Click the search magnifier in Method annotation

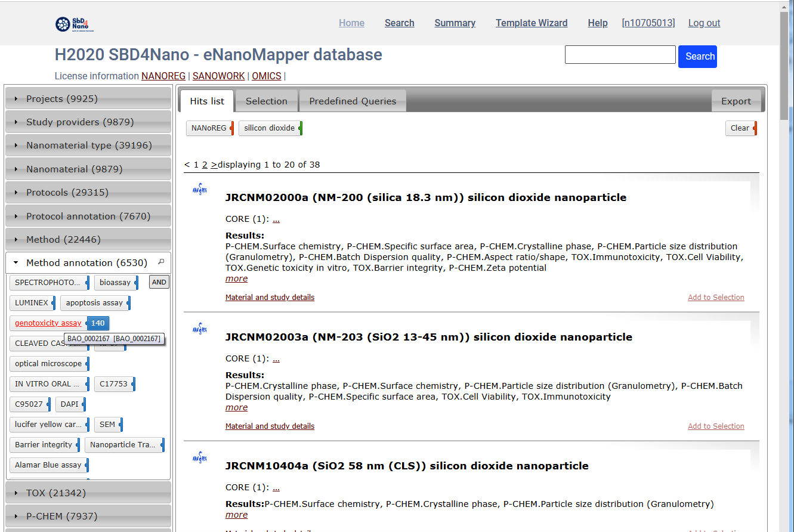click(x=160, y=262)
